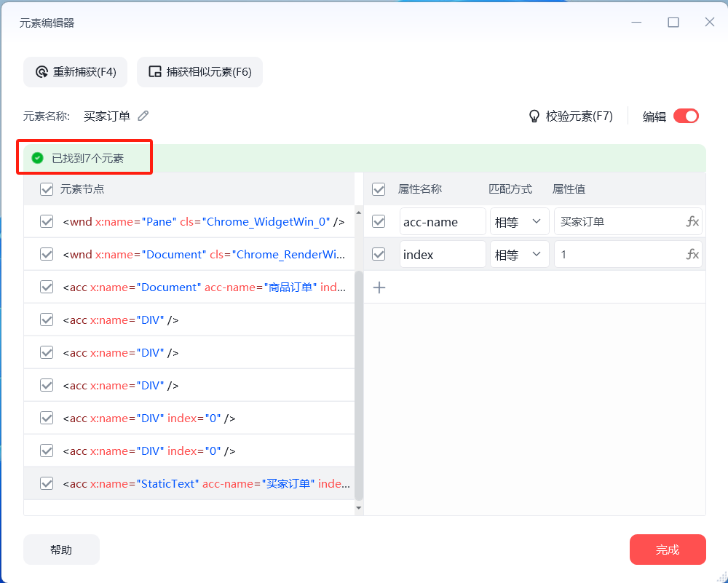Open 帮助 help button

point(61,550)
